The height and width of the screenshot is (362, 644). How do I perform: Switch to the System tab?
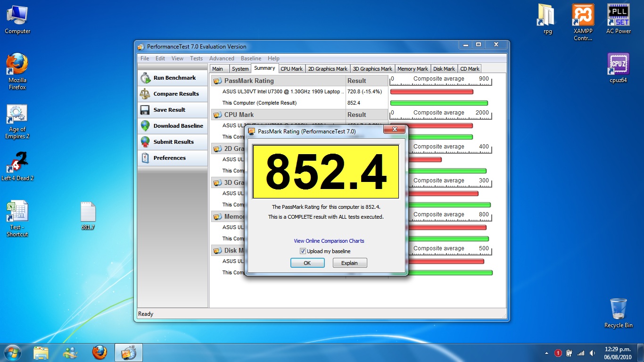coord(240,69)
